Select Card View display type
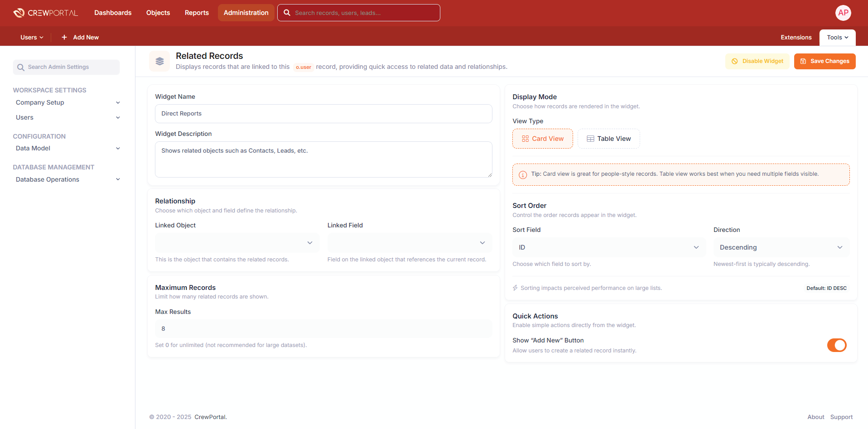Viewport: 868px width, 429px height. click(x=542, y=139)
